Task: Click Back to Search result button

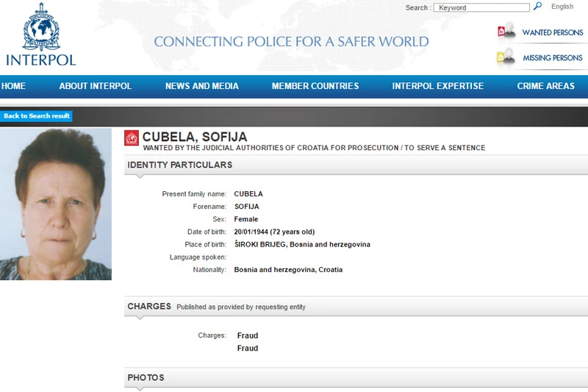Action: click(36, 116)
